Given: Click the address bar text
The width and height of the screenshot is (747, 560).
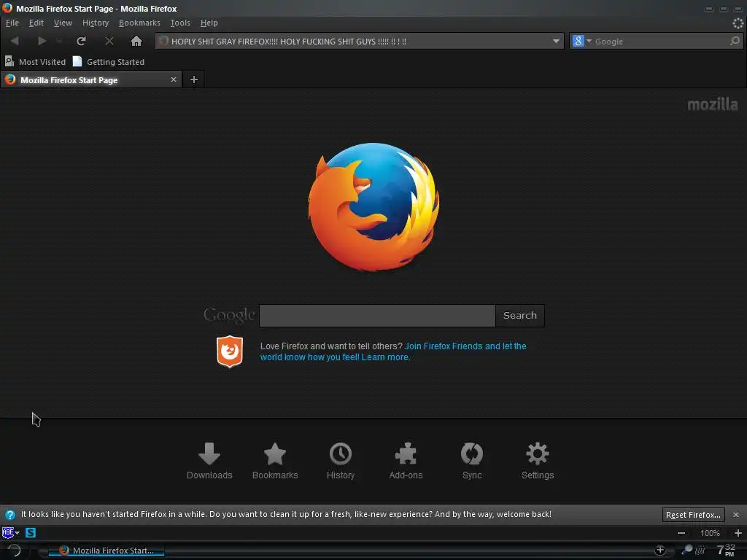Looking at the screenshot, I should coord(289,42).
